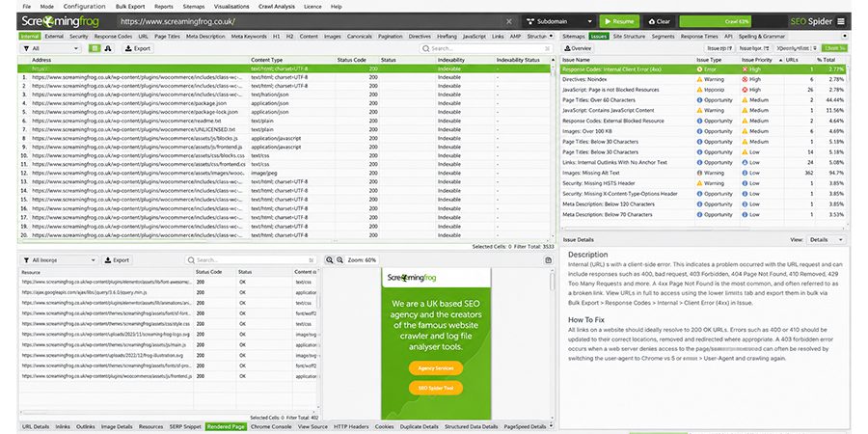The image size is (868, 434).
Task: Select Meta Description: Below 70 Characters issue
Action: [703, 214]
